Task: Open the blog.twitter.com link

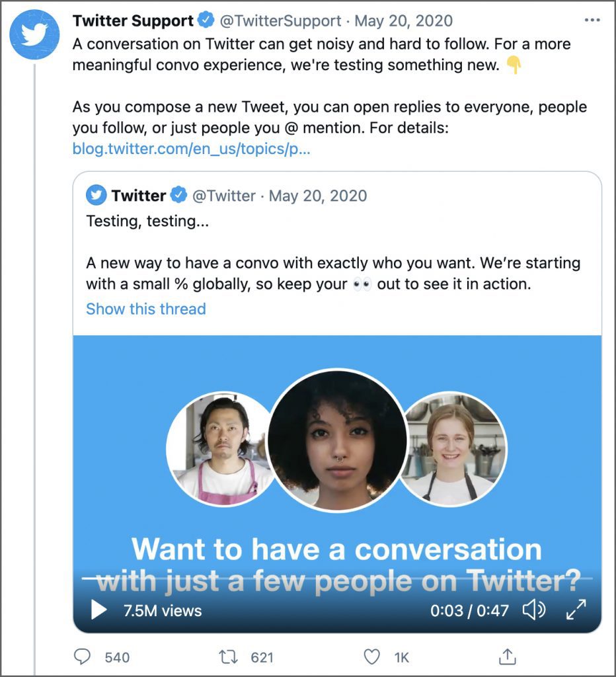Action: [x=191, y=149]
